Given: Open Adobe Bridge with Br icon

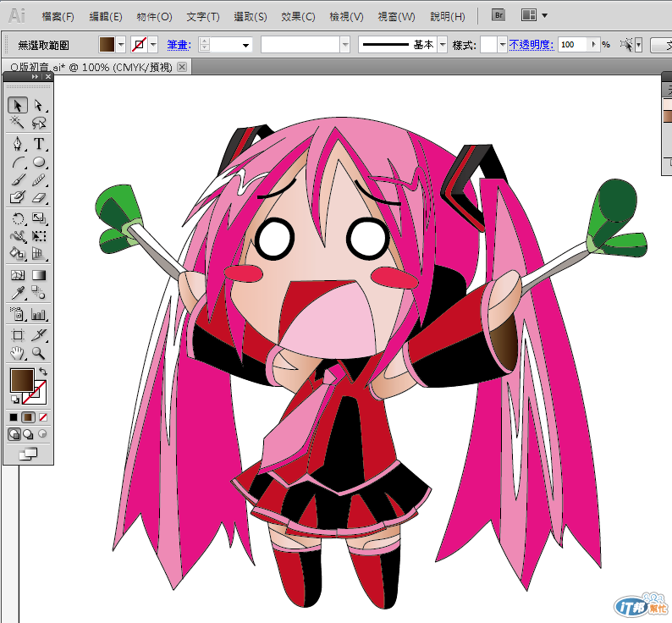Looking at the screenshot, I should (498, 15).
